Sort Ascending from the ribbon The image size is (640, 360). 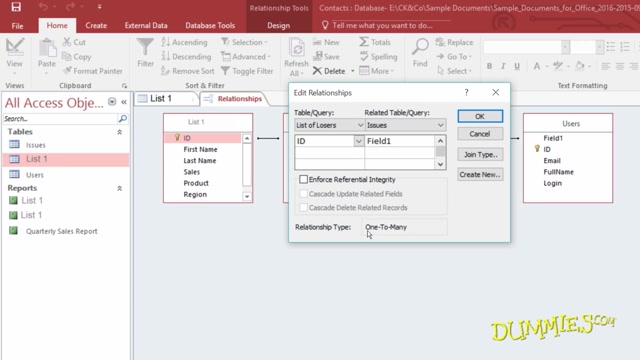[184, 42]
